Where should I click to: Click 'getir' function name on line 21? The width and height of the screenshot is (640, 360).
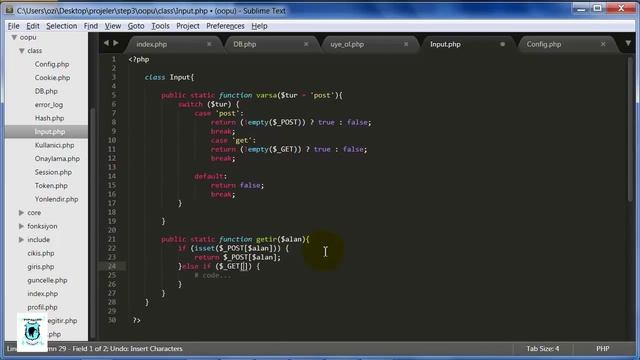(x=266, y=239)
